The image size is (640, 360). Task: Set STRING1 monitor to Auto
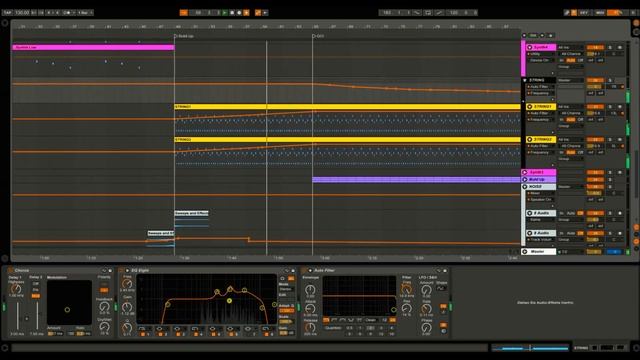pos(571,120)
